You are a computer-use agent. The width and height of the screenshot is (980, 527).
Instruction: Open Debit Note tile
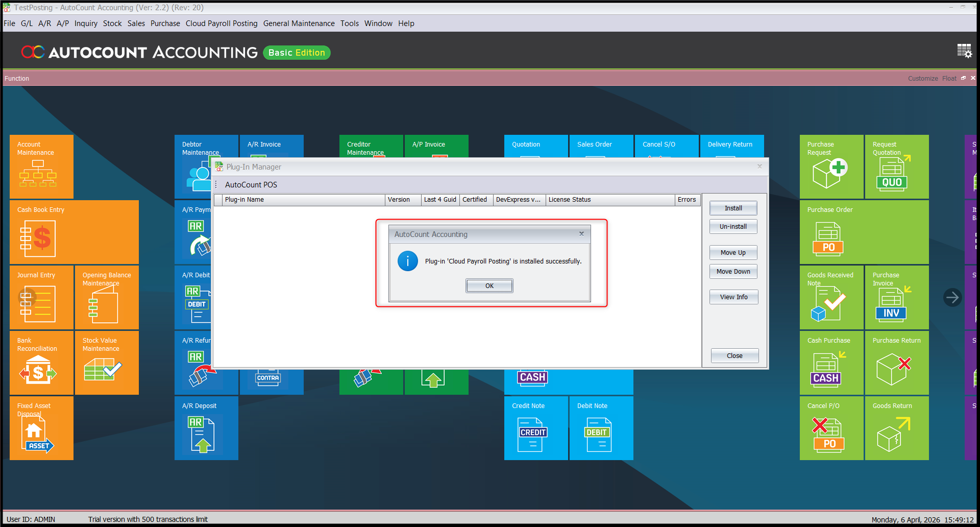(x=601, y=428)
